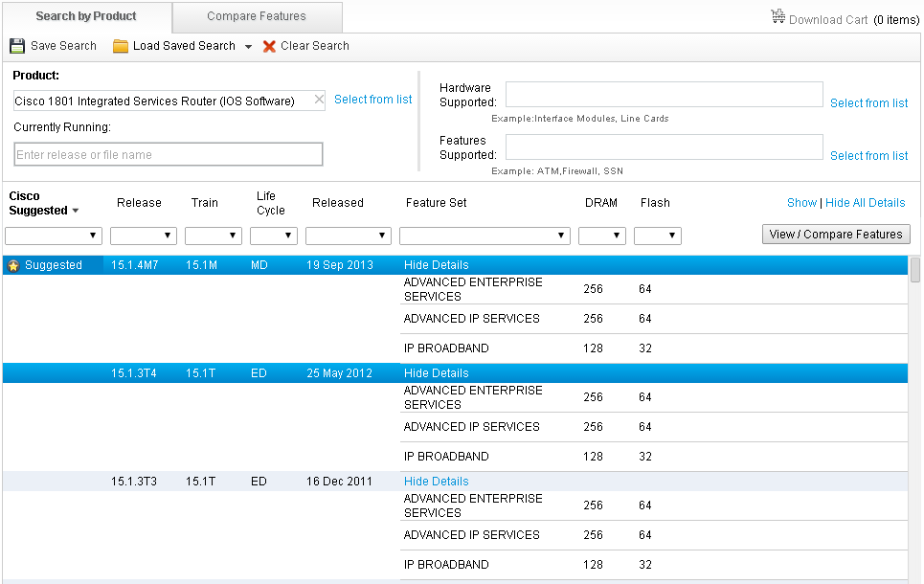Click the Feature Set column header
Image resolution: width=924 pixels, height=584 pixels.
click(x=436, y=203)
